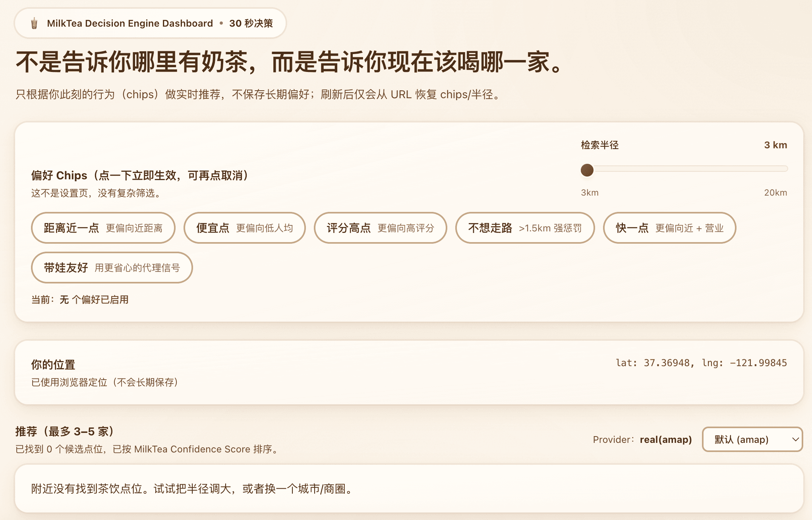Click the 30 秒决策 badge text

pyautogui.click(x=250, y=23)
